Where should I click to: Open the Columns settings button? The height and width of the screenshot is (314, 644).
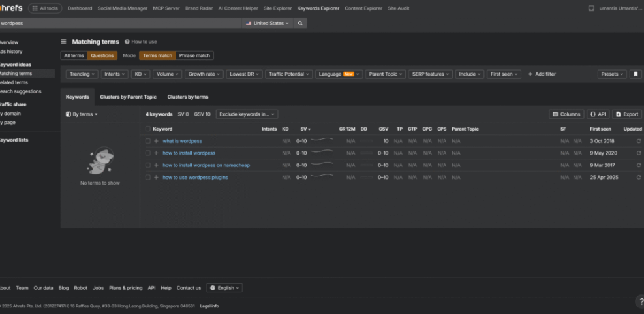(x=566, y=114)
